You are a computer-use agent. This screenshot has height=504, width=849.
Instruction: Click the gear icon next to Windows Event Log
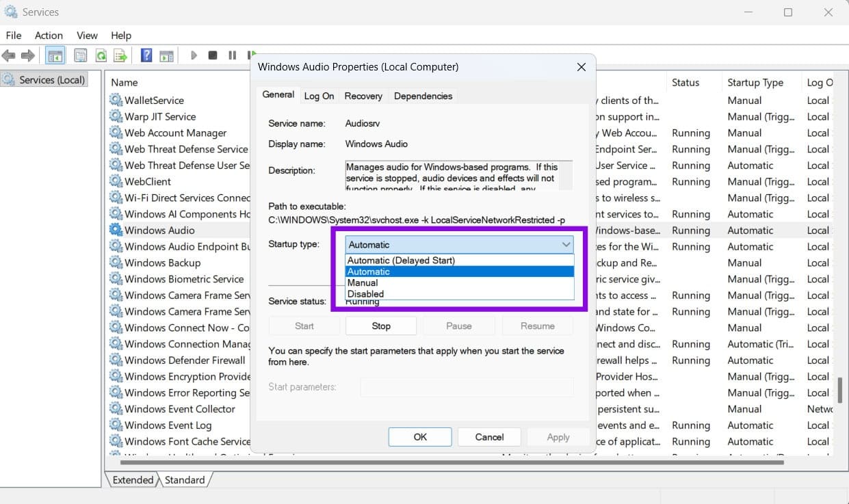click(116, 425)
